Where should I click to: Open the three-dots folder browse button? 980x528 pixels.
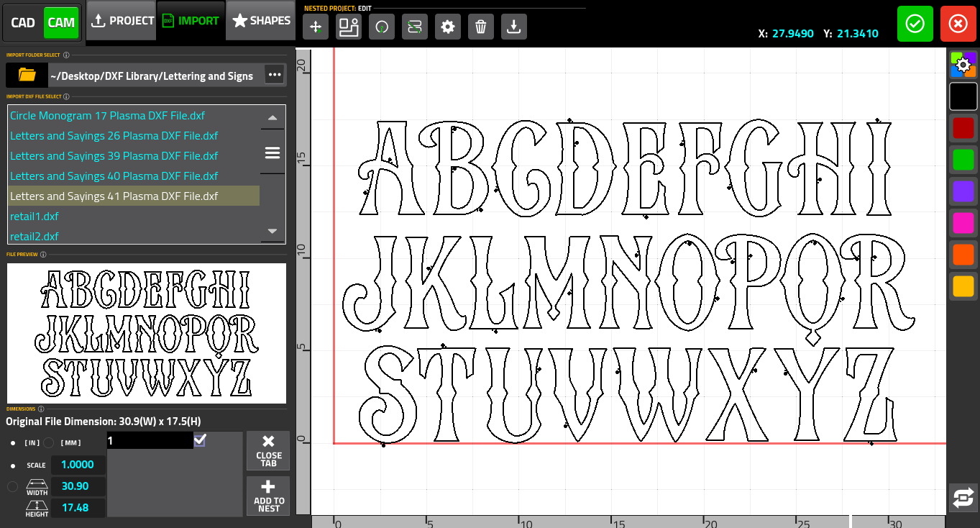[x=274, y=75]
